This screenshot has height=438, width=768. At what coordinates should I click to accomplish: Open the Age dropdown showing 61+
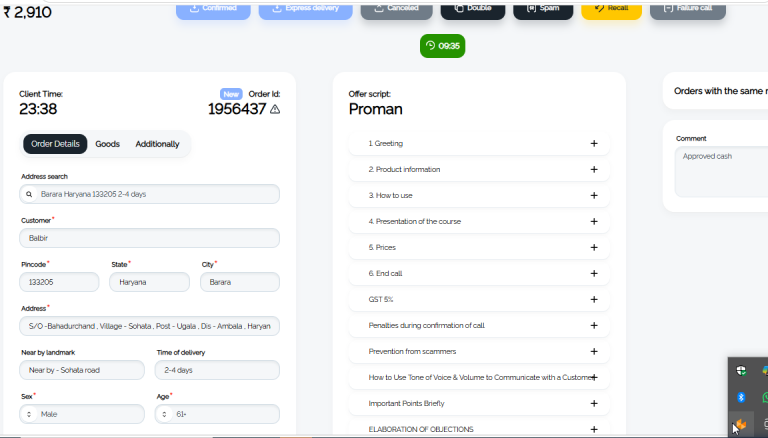pos(217,414)
